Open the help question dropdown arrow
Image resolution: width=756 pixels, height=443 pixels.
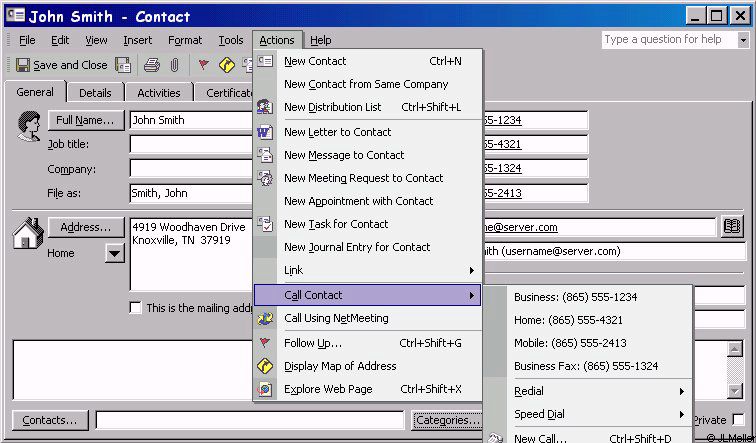(x=743, y=40)
